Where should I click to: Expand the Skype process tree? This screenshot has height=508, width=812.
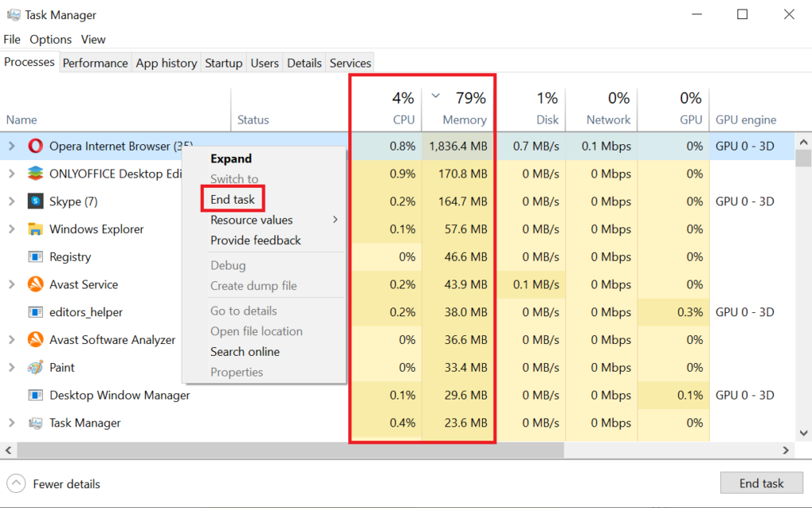11,201
